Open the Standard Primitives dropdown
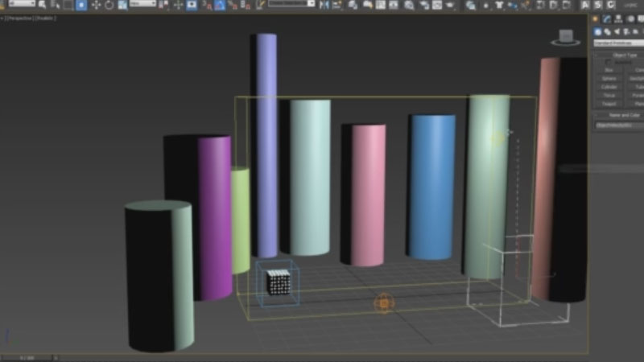644x362 pixels. pyautogui.click(x=617, y=43)
